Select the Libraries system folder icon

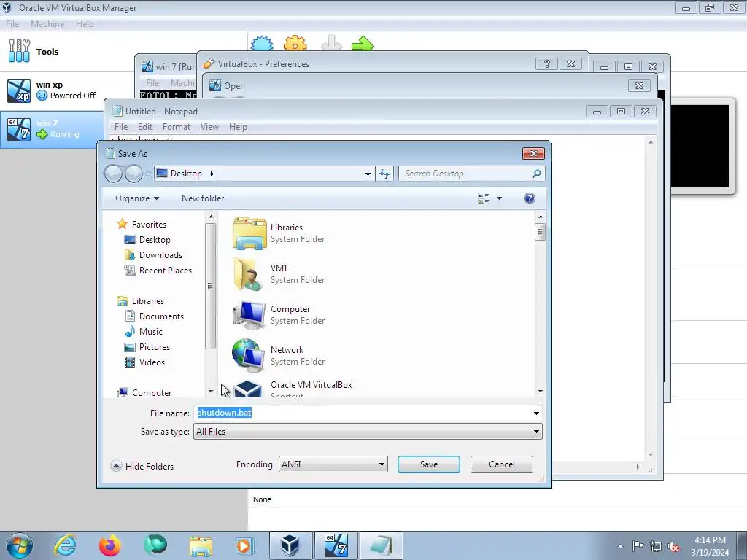(249, 233)
